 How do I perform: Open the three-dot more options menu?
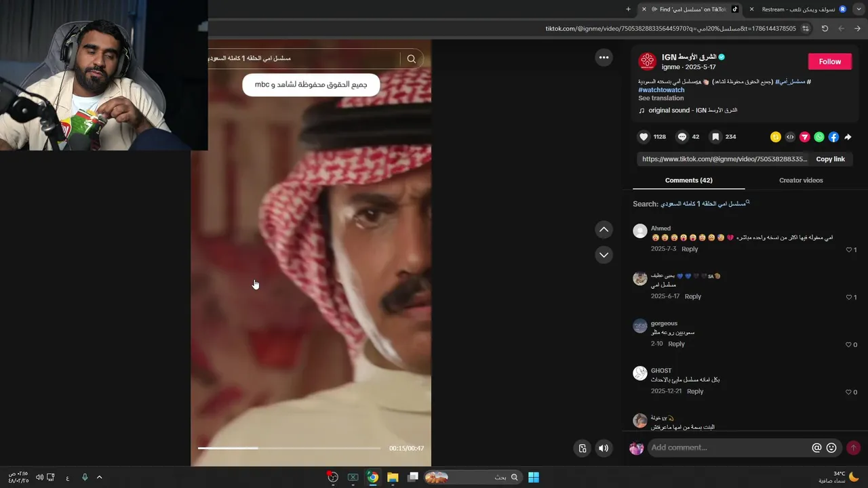[x=604, y=58]
